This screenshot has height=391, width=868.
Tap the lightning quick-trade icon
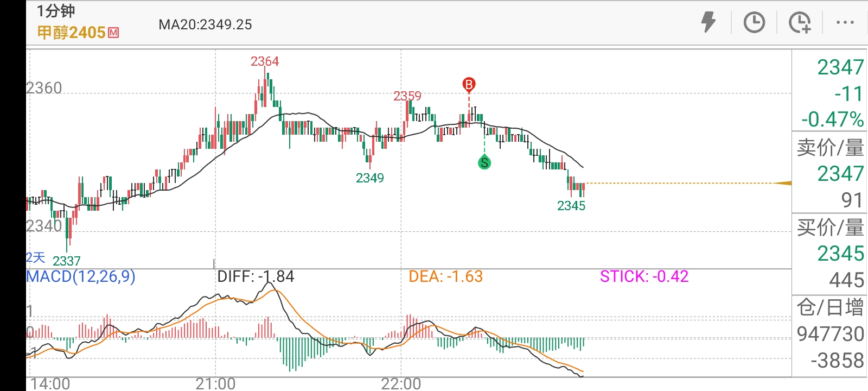coord(708,23)
